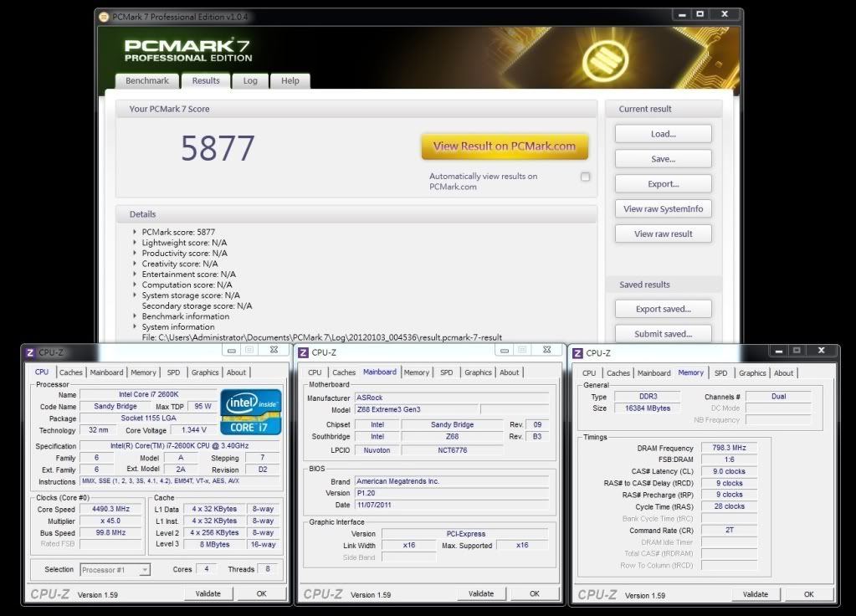Enable automatically view results on PCMark.com
Screen dimensions: 856x616
[x=585, y=177]
